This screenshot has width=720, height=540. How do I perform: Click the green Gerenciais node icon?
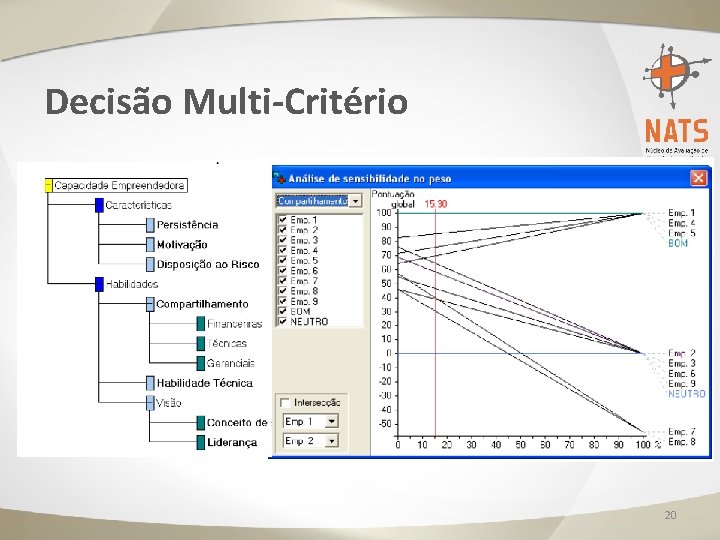201,363
